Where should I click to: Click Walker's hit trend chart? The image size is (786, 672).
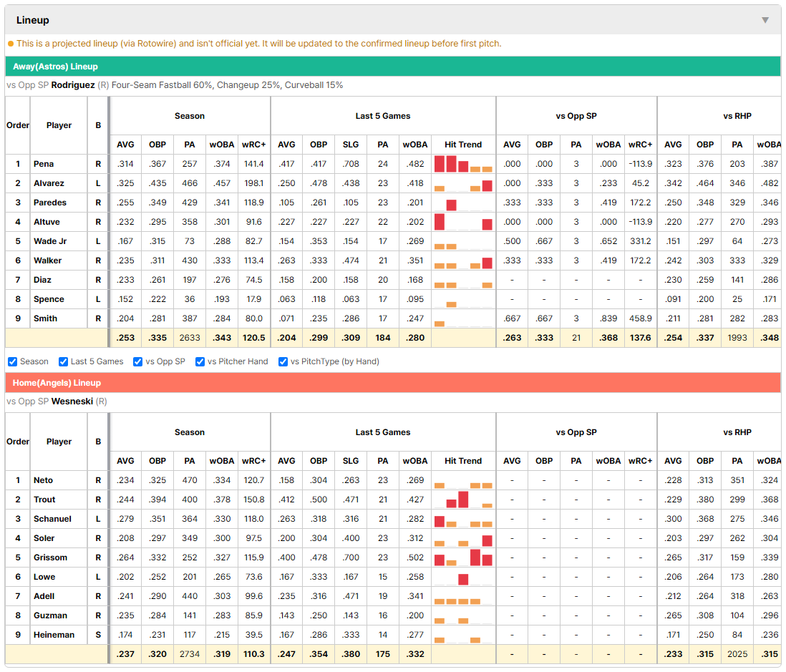tap(463, 260)
